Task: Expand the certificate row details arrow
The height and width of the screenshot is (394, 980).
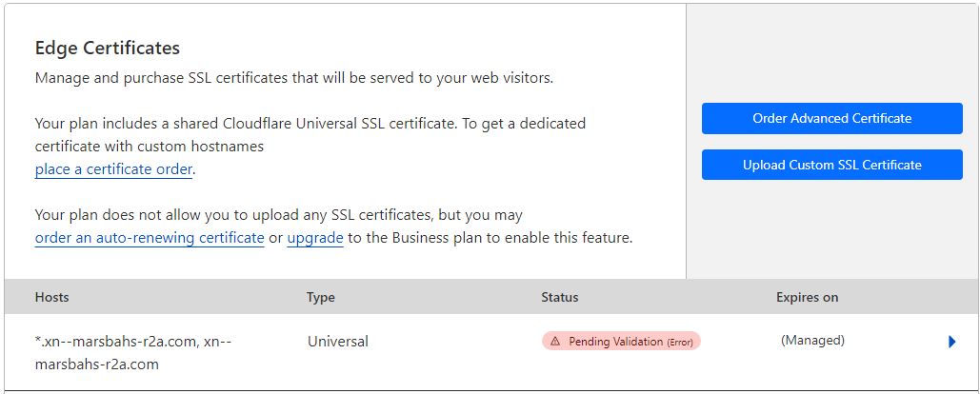Action: pos(951,342)
